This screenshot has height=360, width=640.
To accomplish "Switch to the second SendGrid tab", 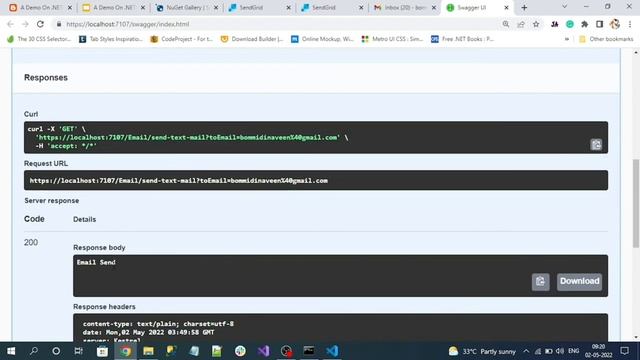I will (x=332, y=8).
